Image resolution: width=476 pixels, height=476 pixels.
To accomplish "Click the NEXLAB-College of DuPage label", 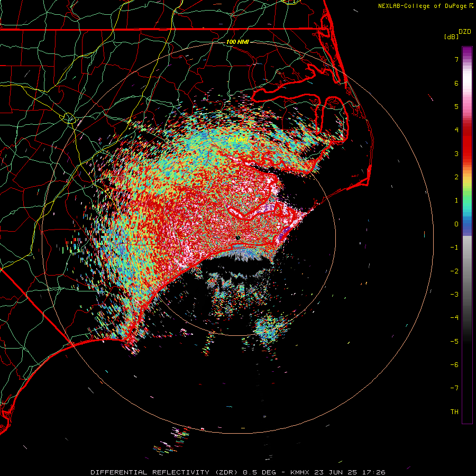I will click(422, 6).
